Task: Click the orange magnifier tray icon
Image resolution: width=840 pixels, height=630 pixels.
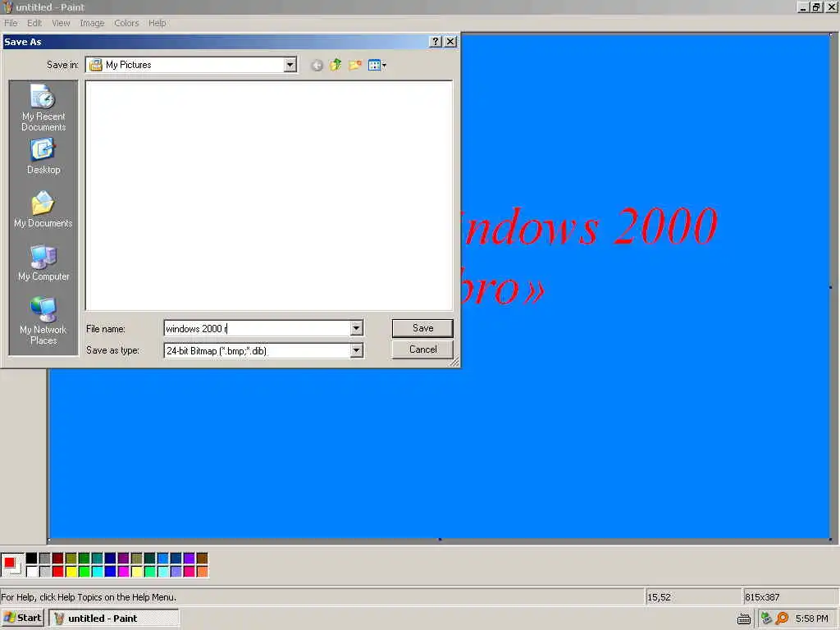Action: click(x=782, y=619)
